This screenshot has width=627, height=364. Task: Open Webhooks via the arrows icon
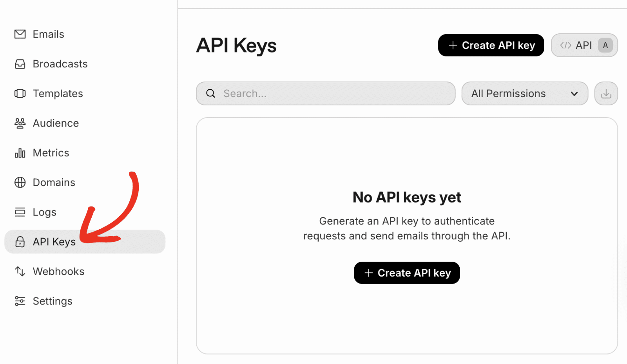(20, 271)
